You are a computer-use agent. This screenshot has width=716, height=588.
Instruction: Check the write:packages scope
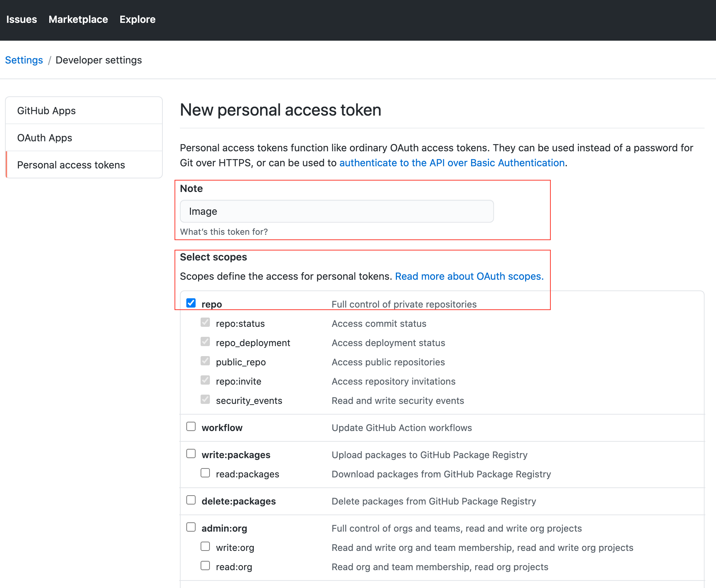coord(191,454)
